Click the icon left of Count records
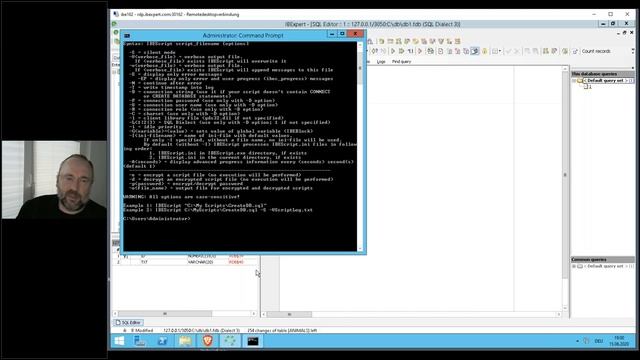This screenshot has height=360, width=640. coord(575,51)
